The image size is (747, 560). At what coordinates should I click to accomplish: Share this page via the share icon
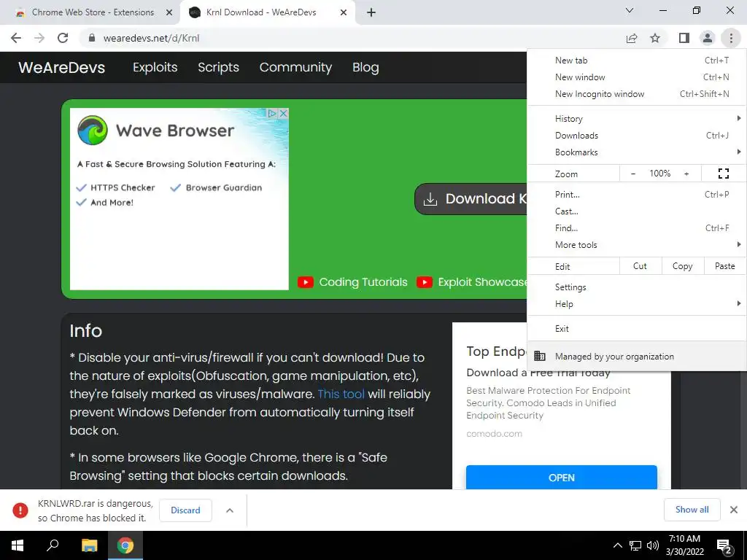coord(632,38)
